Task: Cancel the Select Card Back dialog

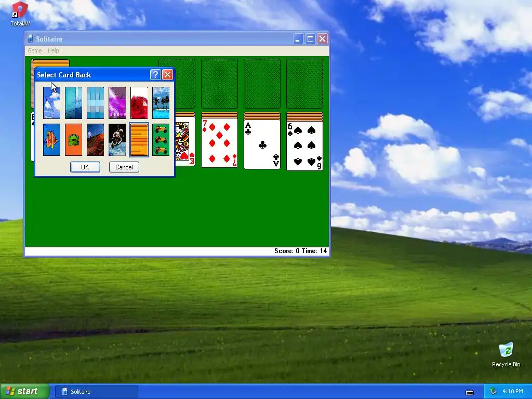Action: point(124,167)
